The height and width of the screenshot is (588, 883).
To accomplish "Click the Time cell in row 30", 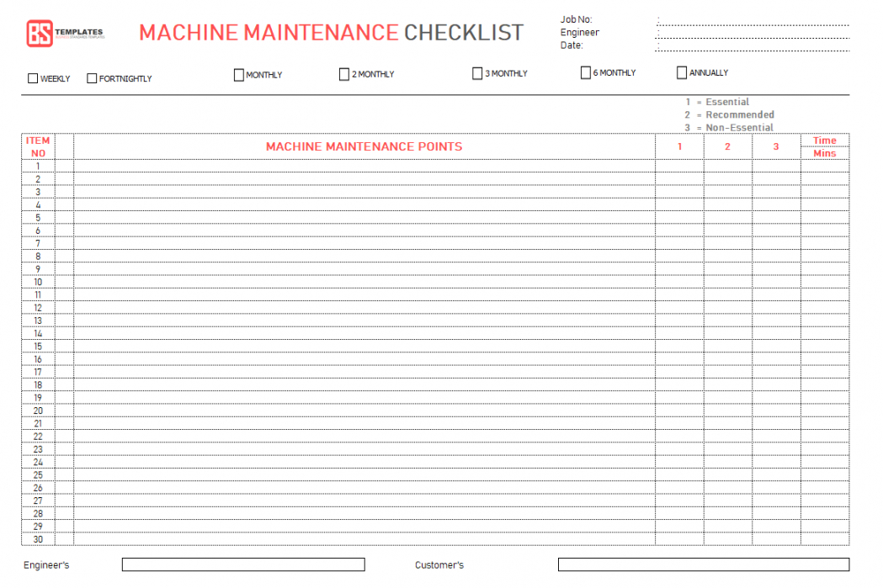I will point(824,539).
